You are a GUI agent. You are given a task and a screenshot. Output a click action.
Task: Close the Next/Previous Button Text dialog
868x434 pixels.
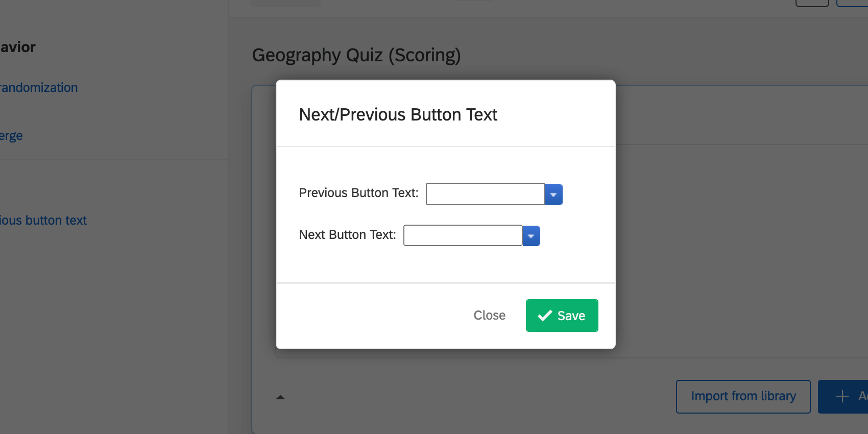489,315
